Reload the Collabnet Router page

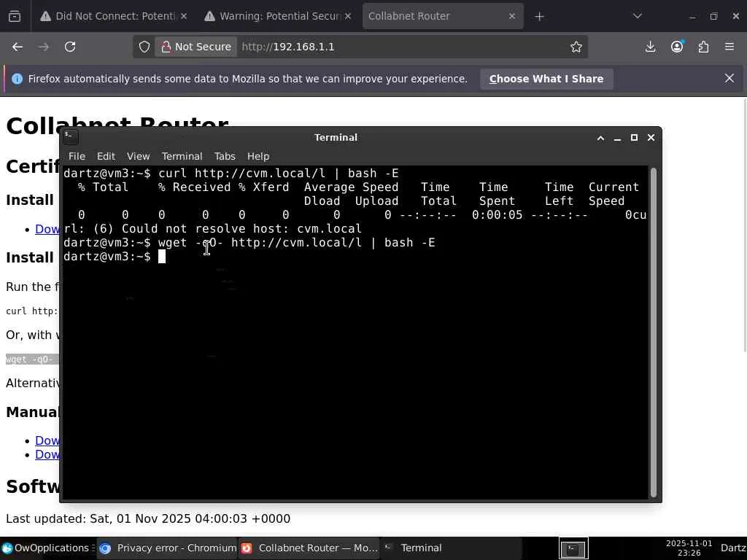(70, 47)
